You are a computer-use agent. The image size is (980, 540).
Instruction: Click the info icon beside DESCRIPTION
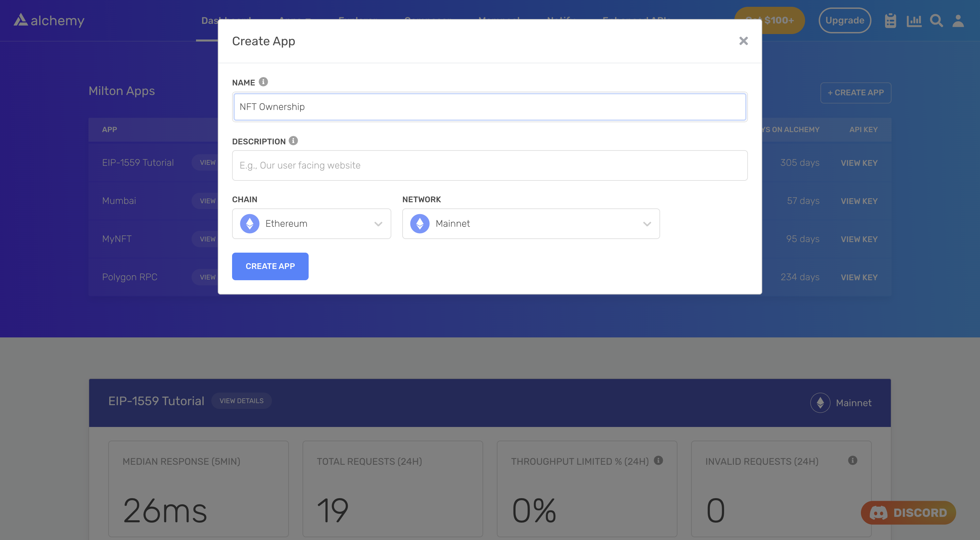[x=293, y=141]
